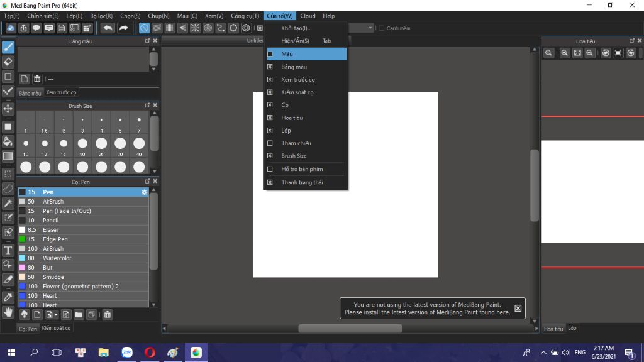Toggle the Bảng màu window checkbox
This screenshot has height=362, width=644.
(270, 67)
